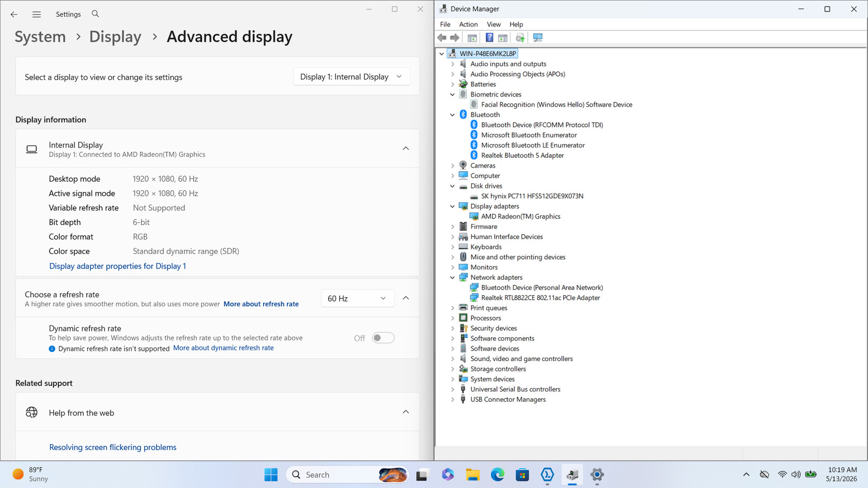Screen dimensions: 868x488
Task: Open the Help menu in Device Manager
Action: (516, 24)
